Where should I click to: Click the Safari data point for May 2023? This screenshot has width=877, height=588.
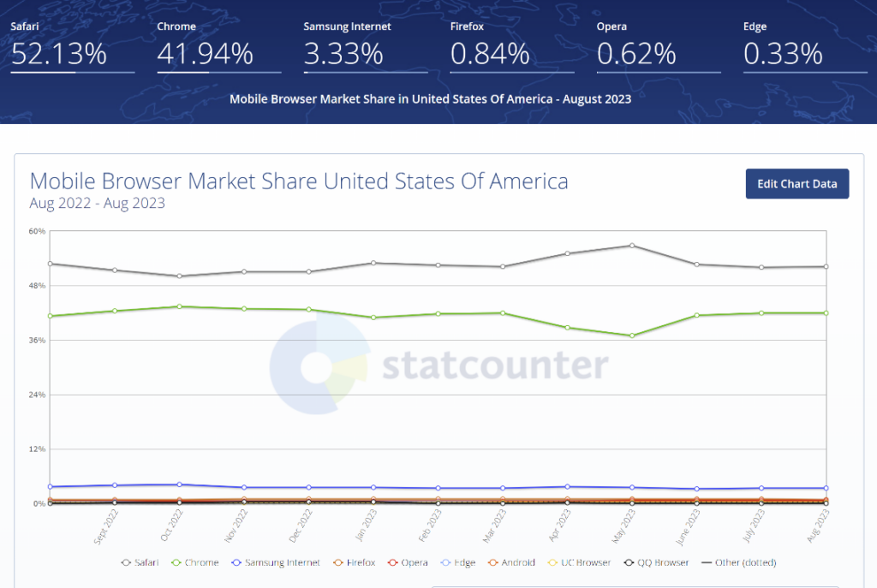632,246
